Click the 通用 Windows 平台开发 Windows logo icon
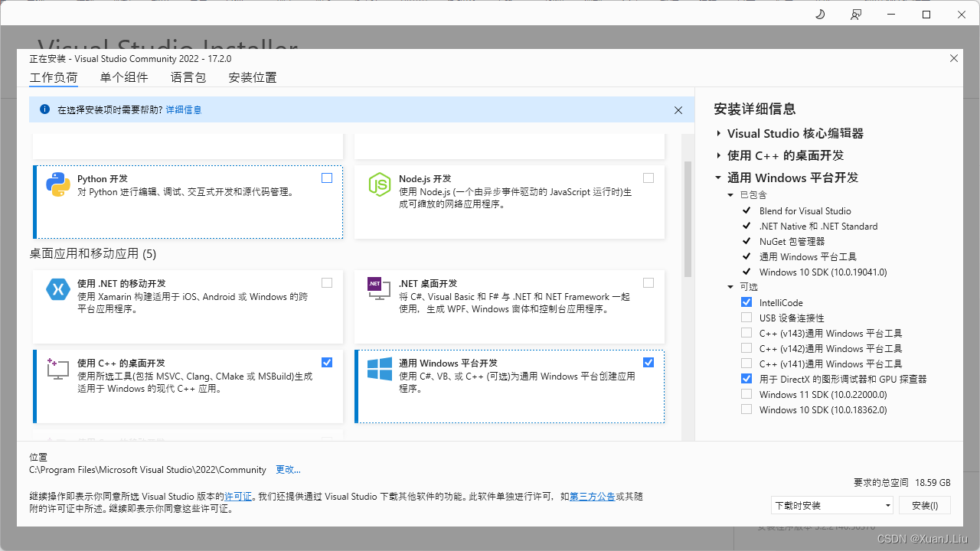980x551 pixels. point(380,369)
